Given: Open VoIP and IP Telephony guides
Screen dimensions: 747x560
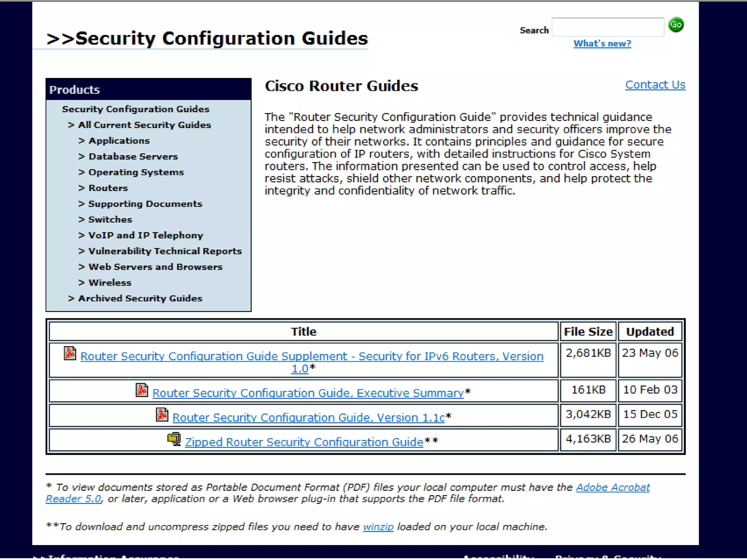Looking at the screenshot, I should tap(146, 236).
